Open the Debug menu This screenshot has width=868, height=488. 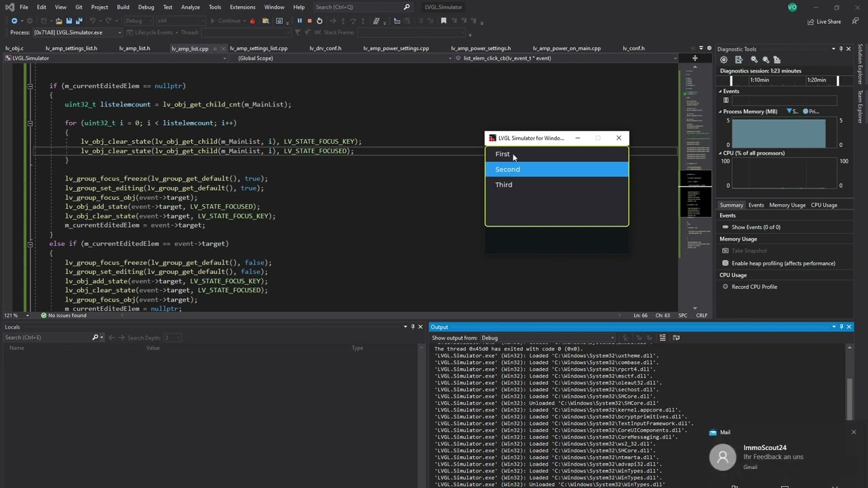point(146,7)
